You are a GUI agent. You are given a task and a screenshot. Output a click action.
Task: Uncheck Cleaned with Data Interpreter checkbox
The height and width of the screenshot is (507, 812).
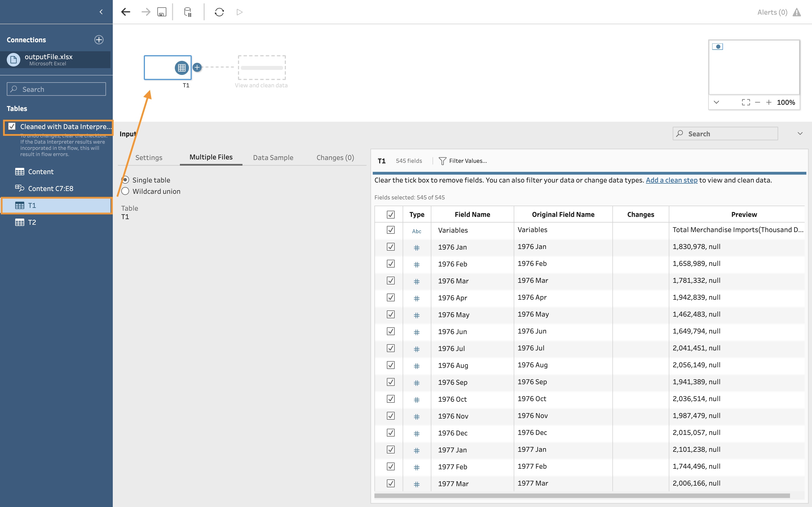(12, 126)
